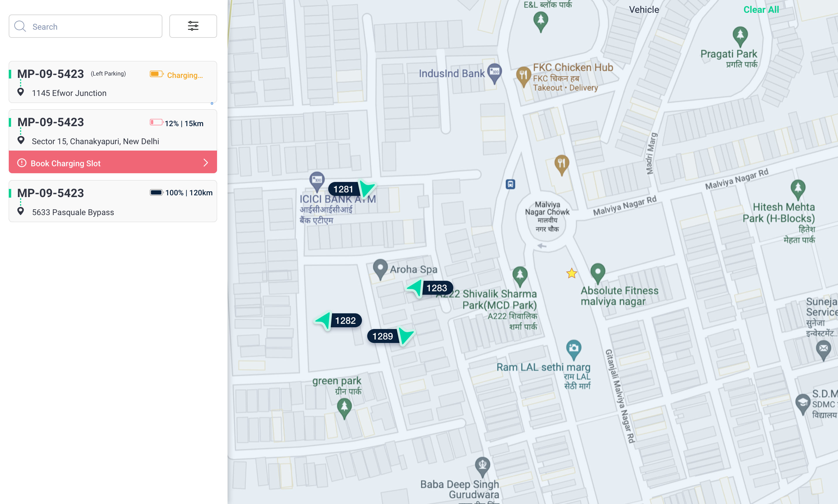Click the low battery 12% indicator
The height and width of the screenshot is (504, 838).
156,123
